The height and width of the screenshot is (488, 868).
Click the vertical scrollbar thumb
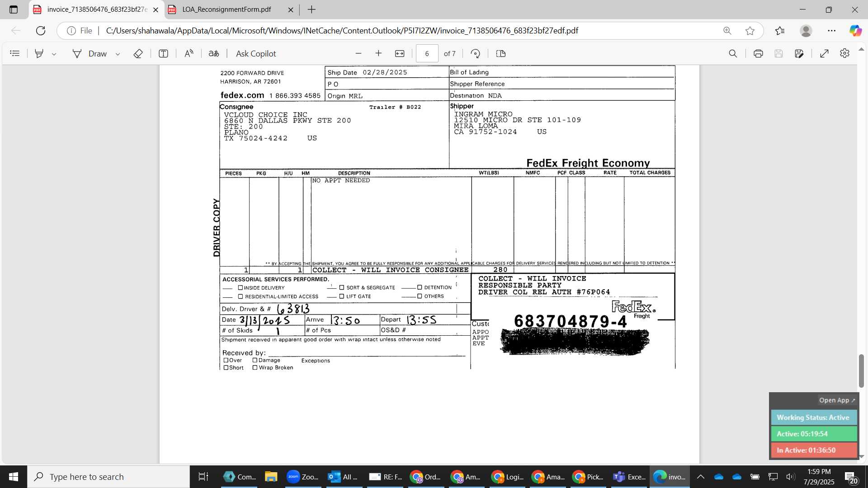(861, 371)
